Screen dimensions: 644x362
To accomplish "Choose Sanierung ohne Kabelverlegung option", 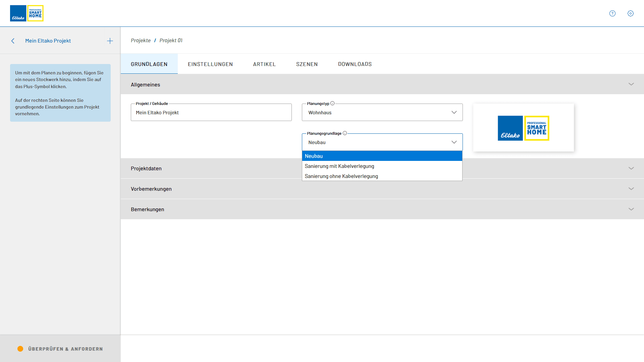I will [x=341, y=176].
